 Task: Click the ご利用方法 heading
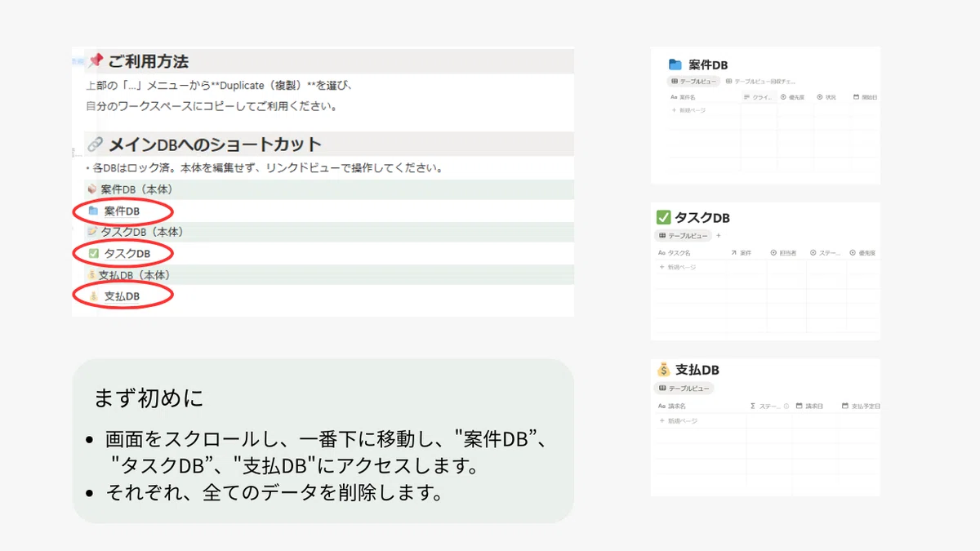tap(148, 61)
